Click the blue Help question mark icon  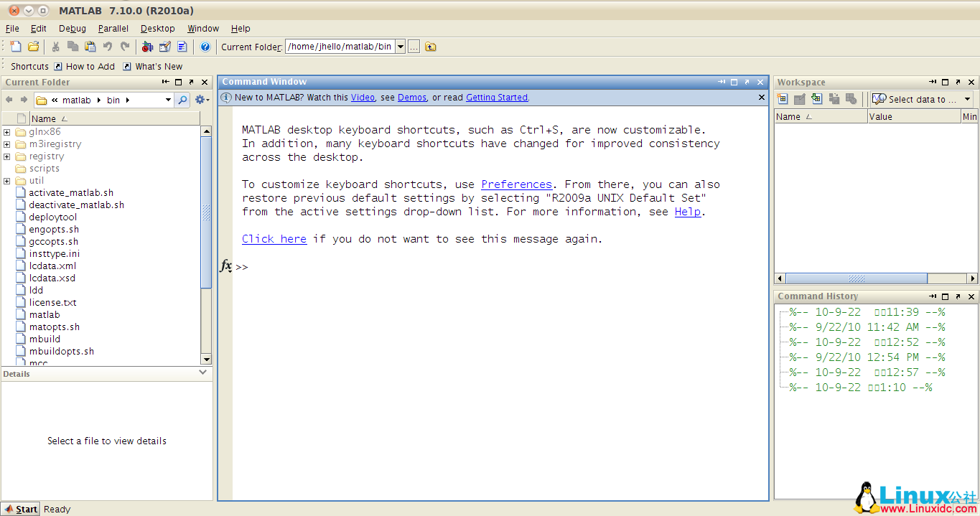[205, 47]
